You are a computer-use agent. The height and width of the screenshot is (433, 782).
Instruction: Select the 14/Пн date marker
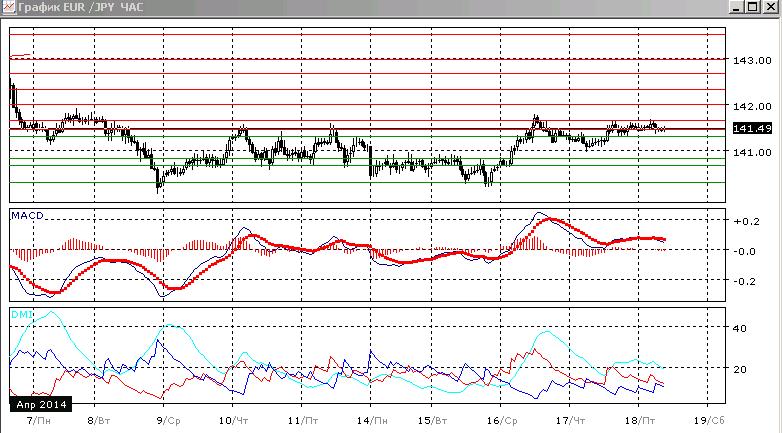tap(371, 420)
